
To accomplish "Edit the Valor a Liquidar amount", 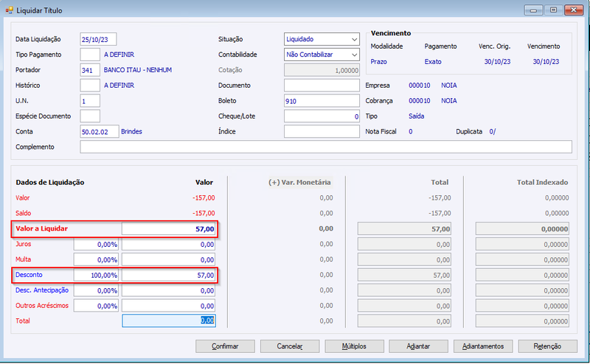I will 169,228.
